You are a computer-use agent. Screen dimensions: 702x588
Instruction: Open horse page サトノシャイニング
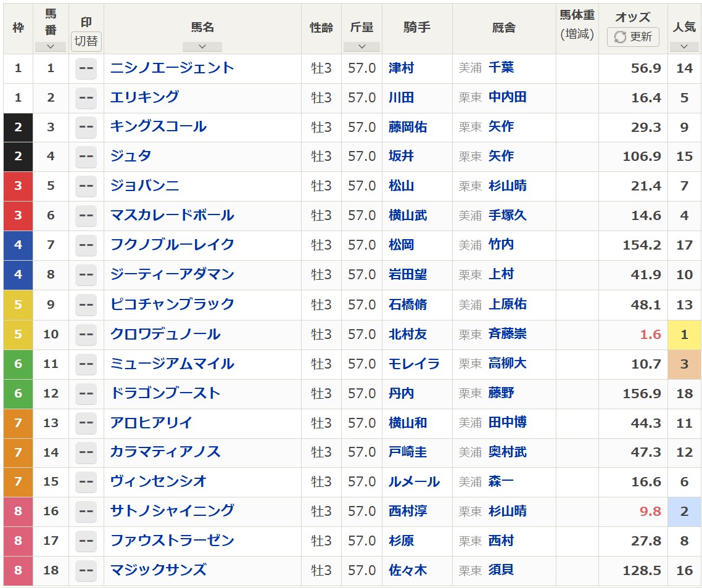coord(172,510)
